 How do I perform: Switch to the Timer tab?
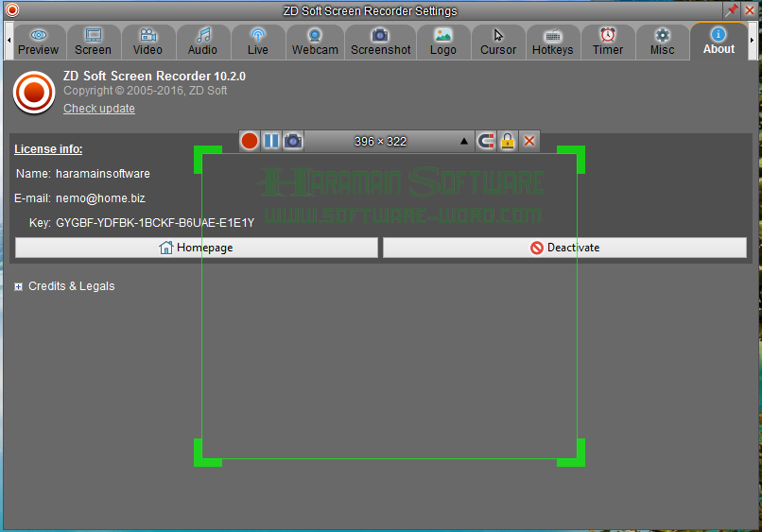point(608,43)
